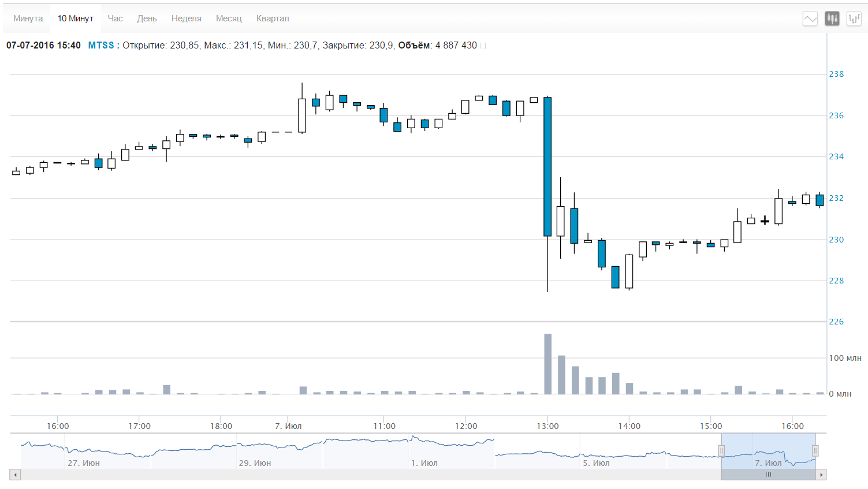Click the highlighted range in navigator
Image resolution: width=868 pixels, height=489 pixels.
(769, 451)
